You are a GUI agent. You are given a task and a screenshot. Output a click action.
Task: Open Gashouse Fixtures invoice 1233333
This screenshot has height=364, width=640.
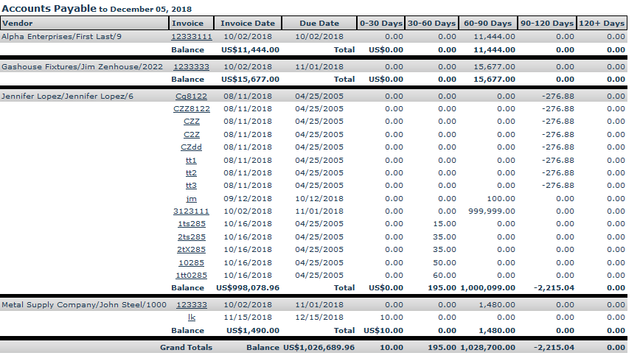(191, 66)
